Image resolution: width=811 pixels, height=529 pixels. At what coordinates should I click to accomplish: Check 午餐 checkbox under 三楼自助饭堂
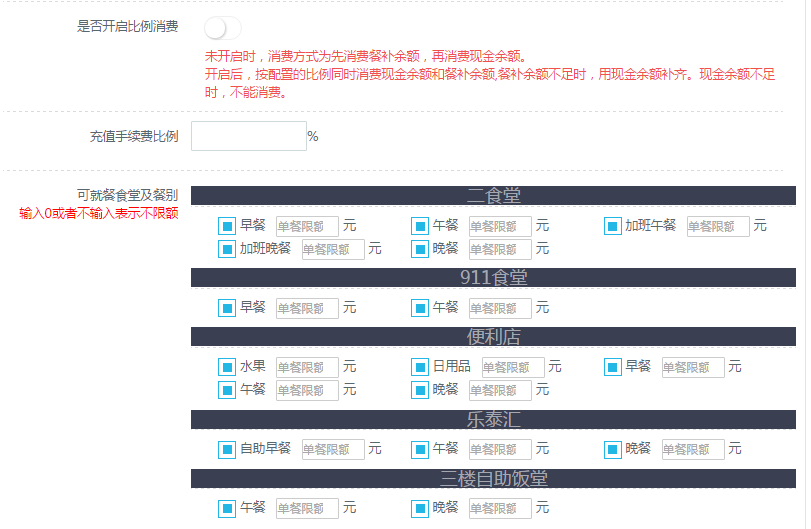click(227, 508)
